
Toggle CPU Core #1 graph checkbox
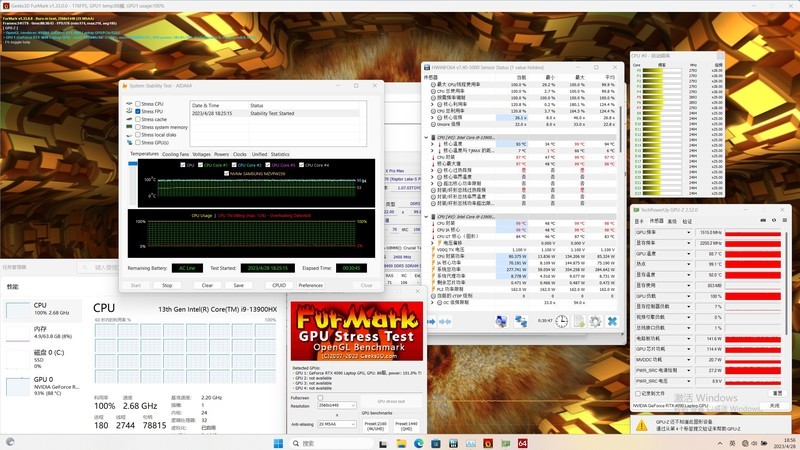[x=200, y=165]
